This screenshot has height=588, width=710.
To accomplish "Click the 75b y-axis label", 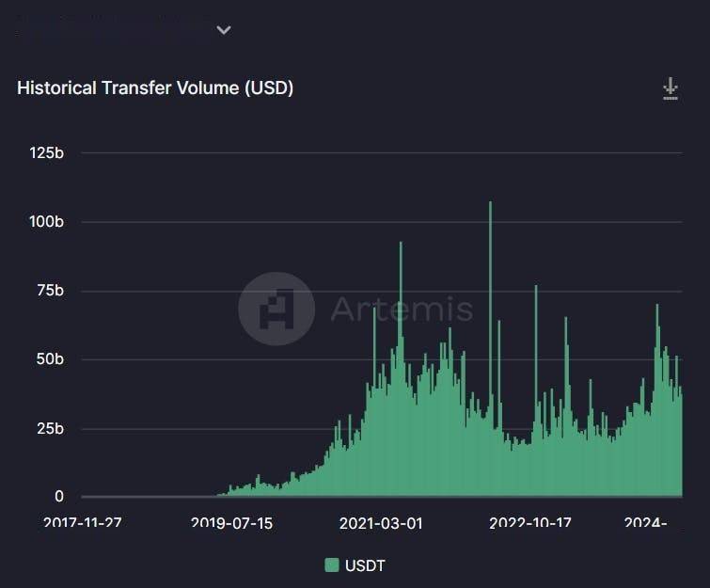I will [50, 291].
